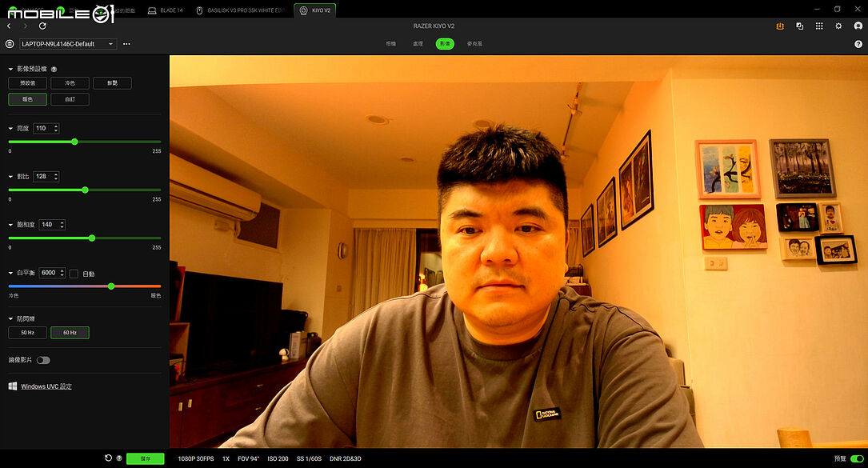Toggle the 預覽 preview switch
Image resolution: width=868 pixels, height=468 pixels.
point(857,458)
